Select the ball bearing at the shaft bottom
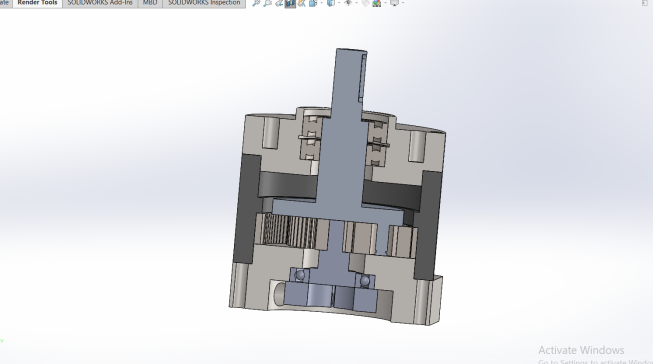Image resolution: width=653 pixels, height=364 pixels. click(x=299, y=275)
